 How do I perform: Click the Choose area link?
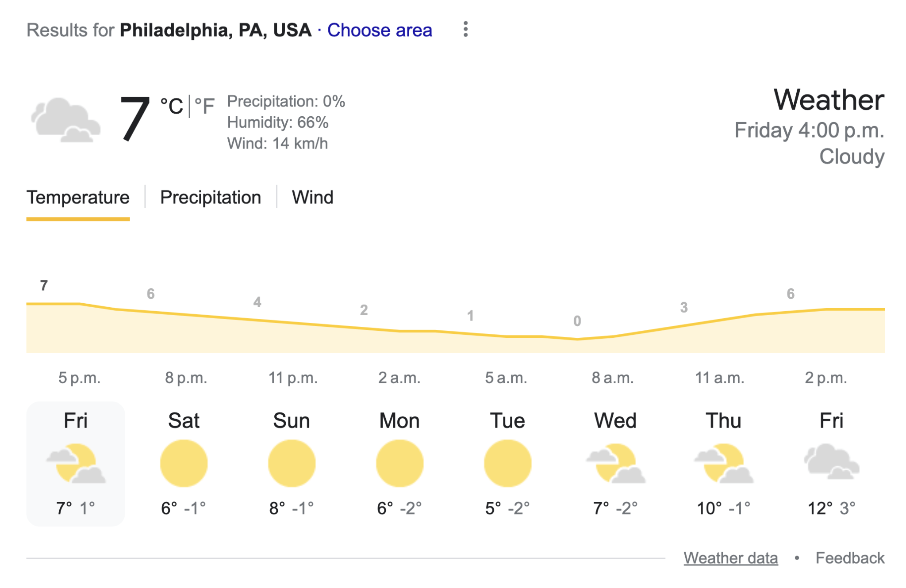380,30
